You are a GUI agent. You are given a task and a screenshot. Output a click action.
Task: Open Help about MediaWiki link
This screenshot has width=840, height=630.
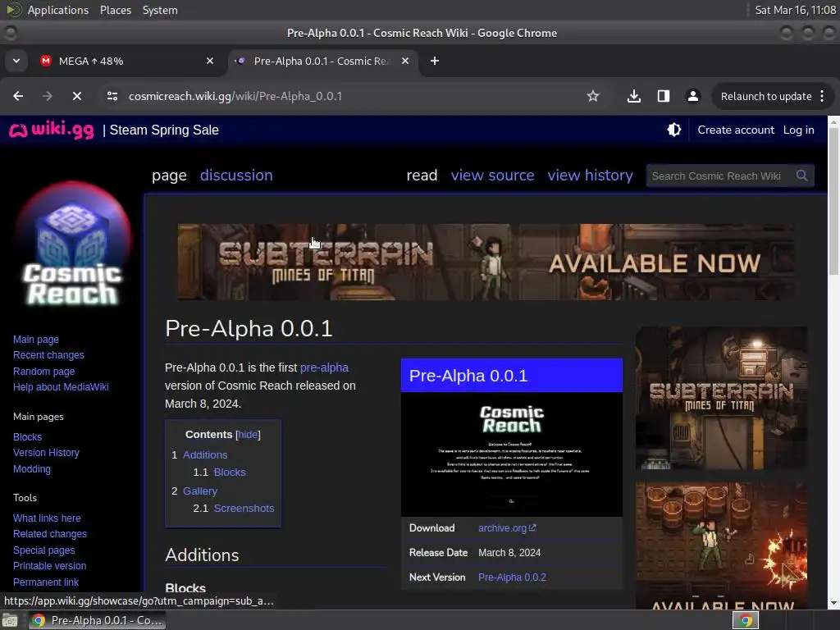click(x=61, y=387)
